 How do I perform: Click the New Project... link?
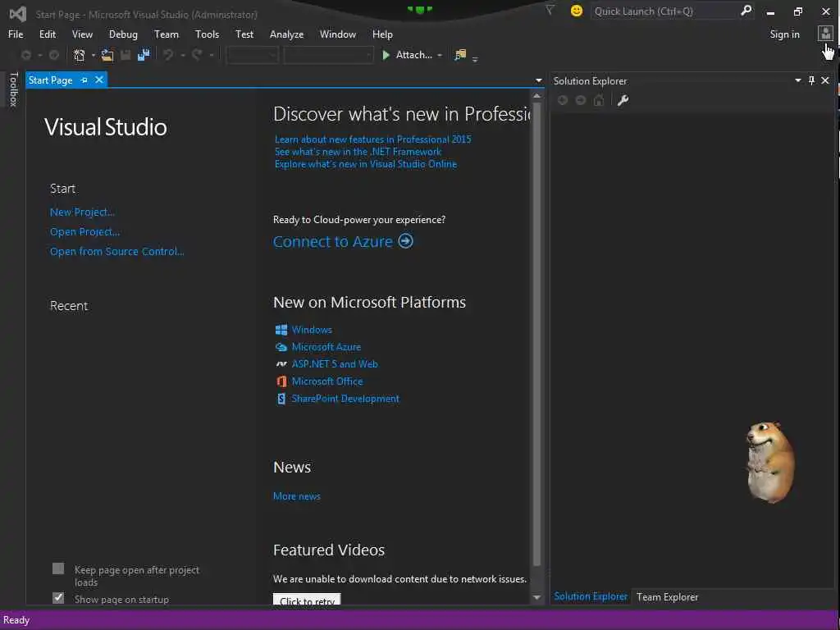pos(82,212)
